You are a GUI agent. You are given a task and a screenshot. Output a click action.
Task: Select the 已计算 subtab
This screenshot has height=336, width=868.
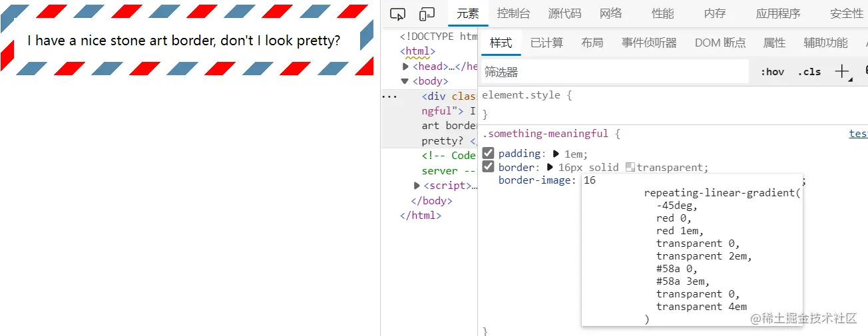pyautogui.click(x=546, y=43)
